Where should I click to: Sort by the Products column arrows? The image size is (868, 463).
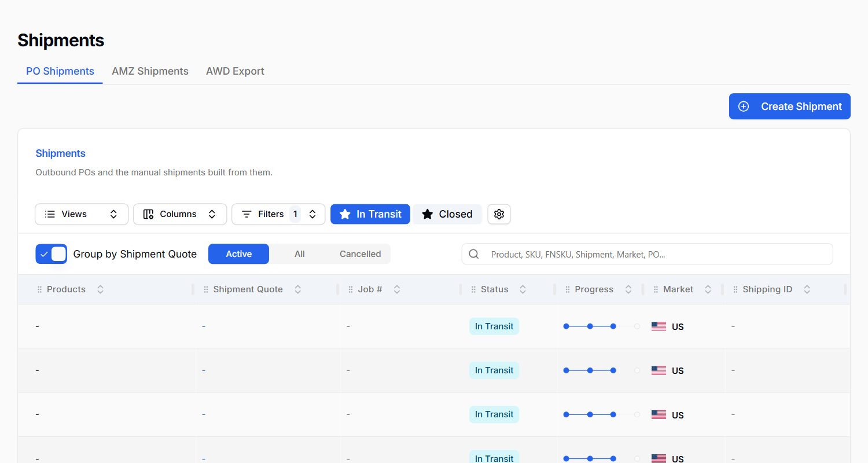click(x=100, y=289)
